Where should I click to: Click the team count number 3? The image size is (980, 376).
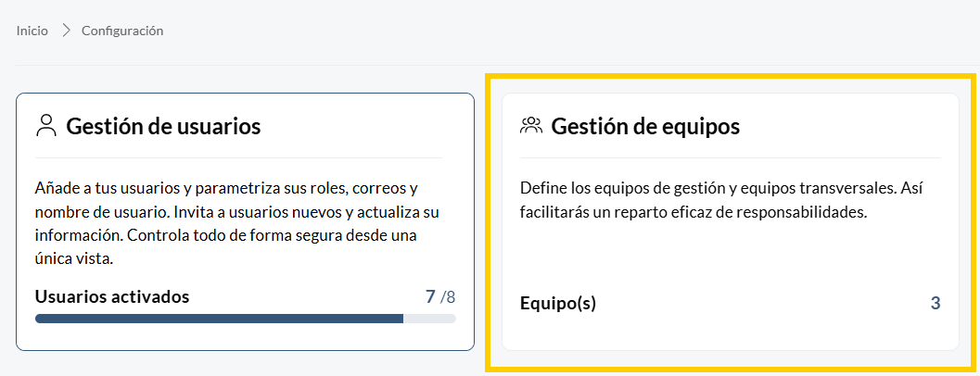tap(935, 304)
